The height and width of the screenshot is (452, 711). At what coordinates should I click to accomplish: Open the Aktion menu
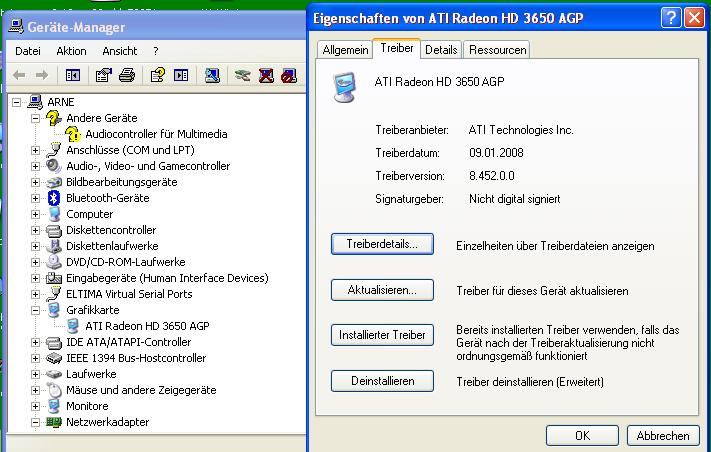[71, 51]
